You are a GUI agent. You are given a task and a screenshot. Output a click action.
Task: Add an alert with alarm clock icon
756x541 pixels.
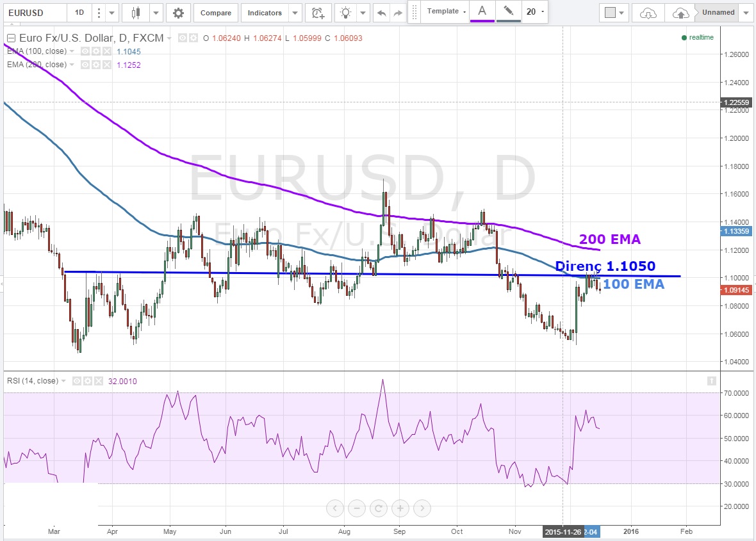tap(317, 13)
